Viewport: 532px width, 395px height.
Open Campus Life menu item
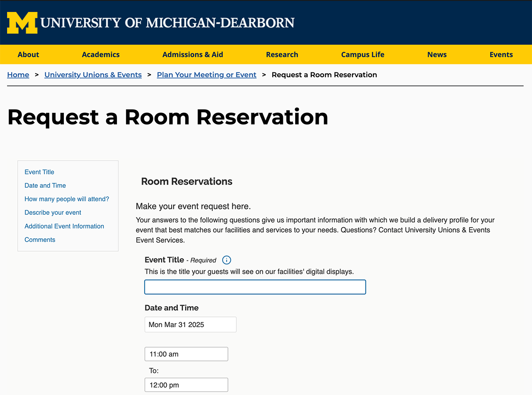(x=362, y=55)
